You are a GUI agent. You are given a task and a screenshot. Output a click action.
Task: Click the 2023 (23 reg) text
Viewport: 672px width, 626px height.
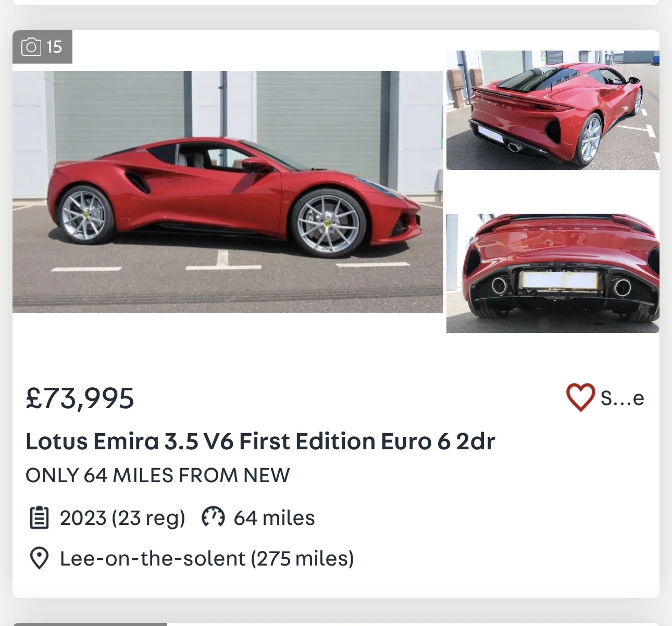(122, 518)
